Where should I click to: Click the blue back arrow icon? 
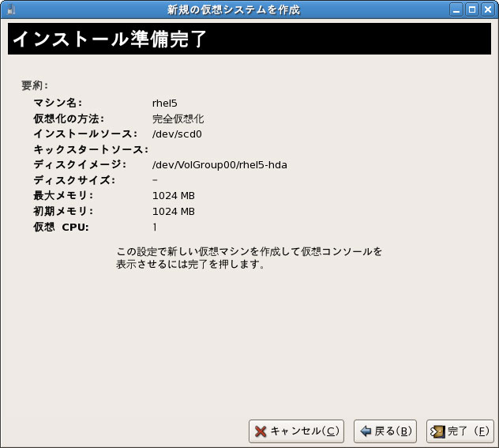click(366, 431)
